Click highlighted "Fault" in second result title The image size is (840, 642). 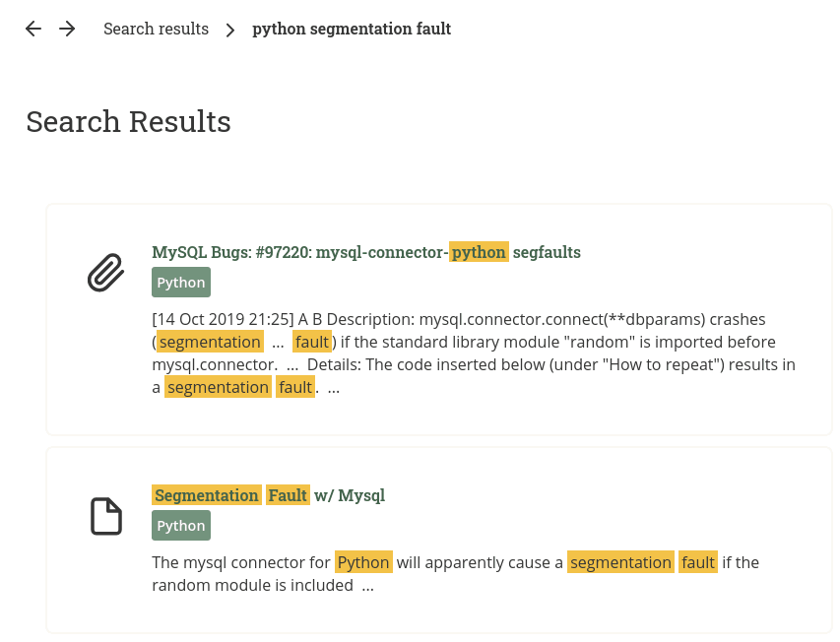tap(288, 495)
